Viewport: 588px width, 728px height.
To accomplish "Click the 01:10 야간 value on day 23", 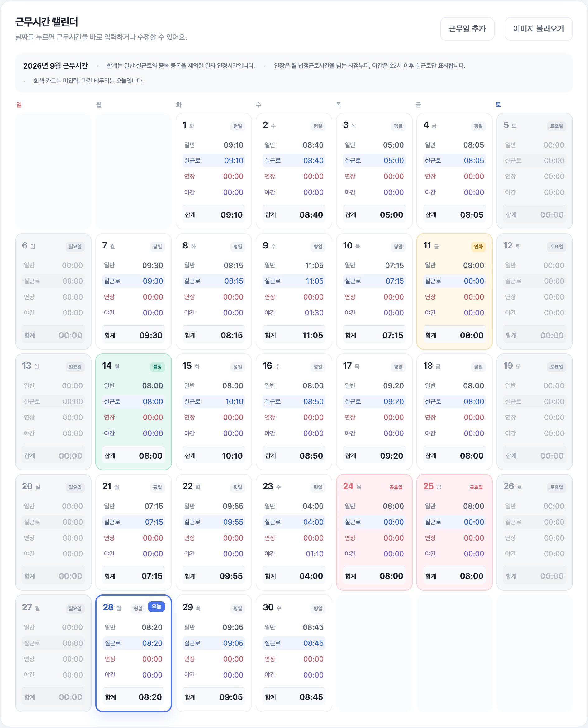I will pyautogui.click(x=315, y=554).
